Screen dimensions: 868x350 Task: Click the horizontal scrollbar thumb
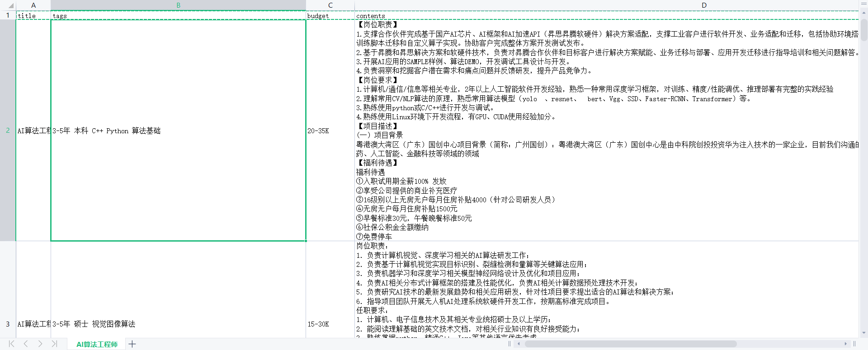coord(631,344)
